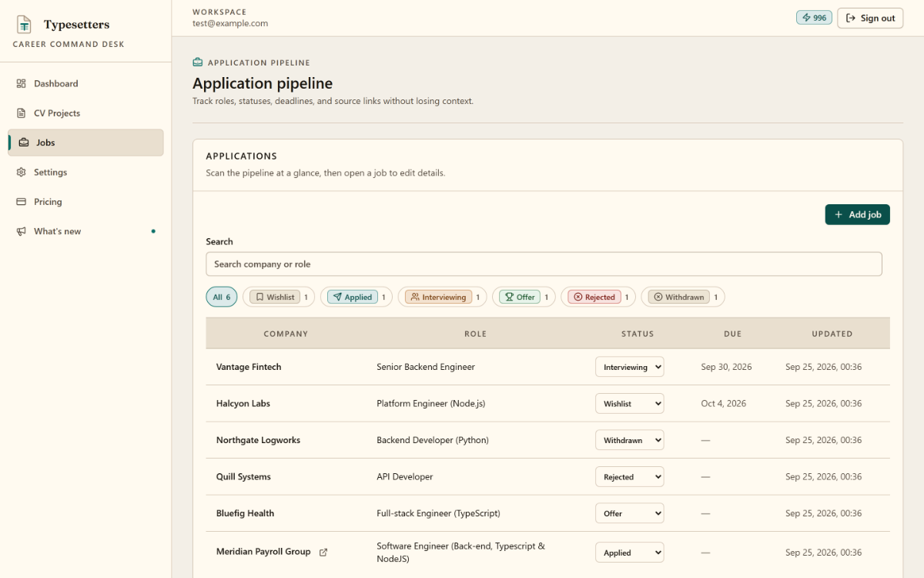The image size is (924, 578).
Task: Click the Settings gear icon
Action: tap(21, 173)
